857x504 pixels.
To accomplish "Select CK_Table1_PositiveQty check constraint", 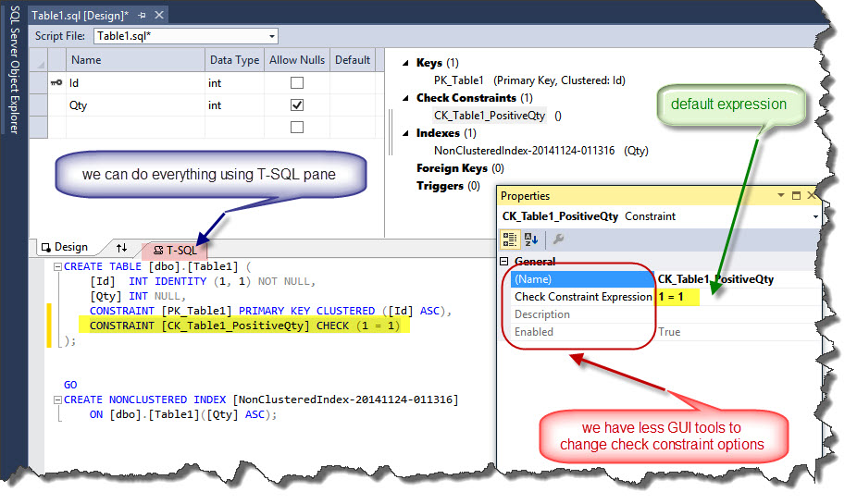I will pos(490,116).
